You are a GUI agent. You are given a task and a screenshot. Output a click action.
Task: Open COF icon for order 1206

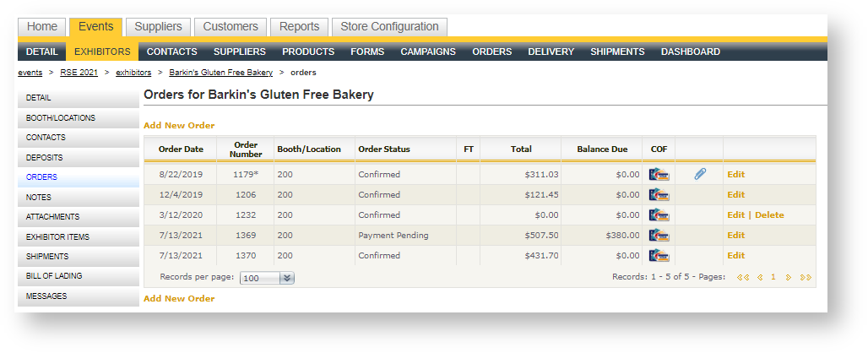(x=659, y=195)
